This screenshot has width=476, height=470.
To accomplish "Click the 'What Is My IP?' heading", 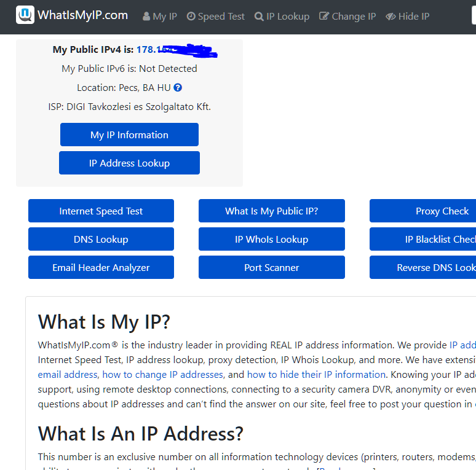I will tap(104, 322).
